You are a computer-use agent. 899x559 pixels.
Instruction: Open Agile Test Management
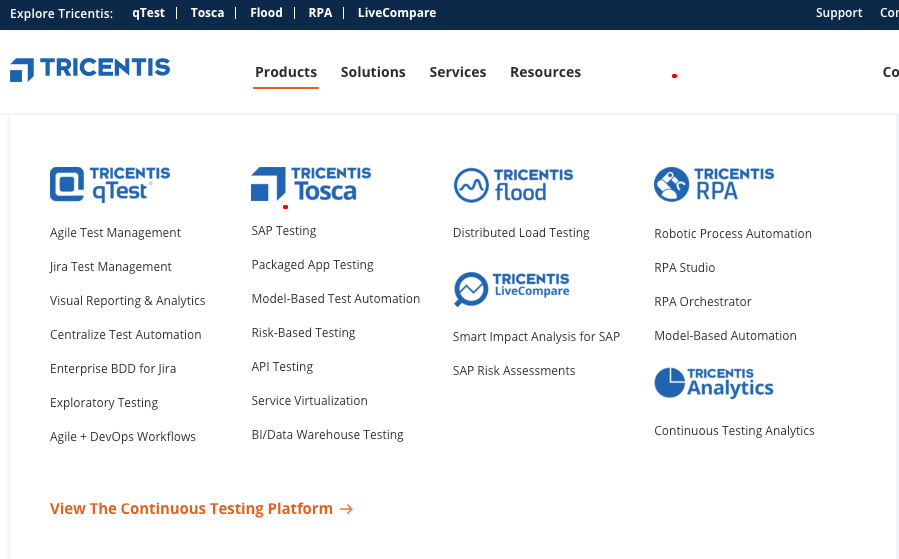click(115, 233)
